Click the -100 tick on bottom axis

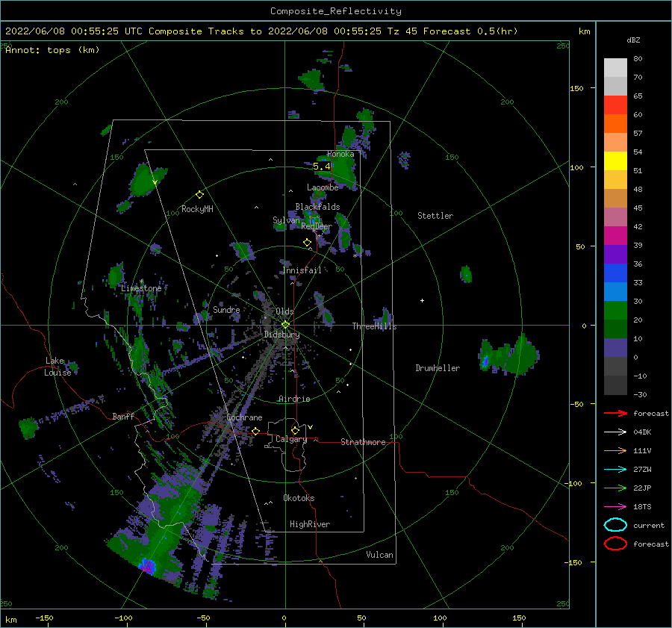pyautogui.click(x=123, y=618)
